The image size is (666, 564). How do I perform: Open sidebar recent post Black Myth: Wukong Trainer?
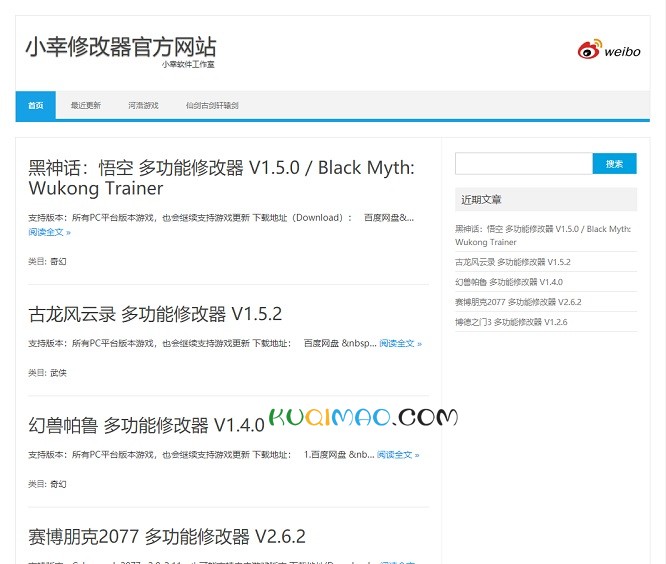543,235
